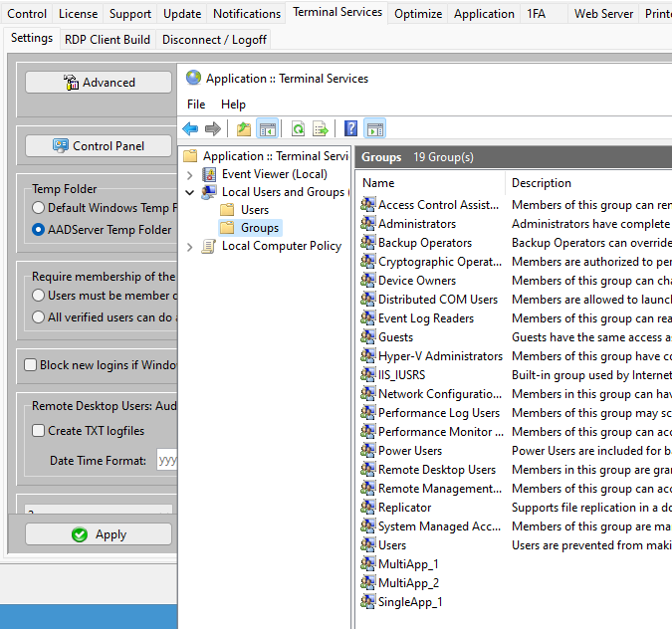Click the blue Help question mark icon

[350, 128]
